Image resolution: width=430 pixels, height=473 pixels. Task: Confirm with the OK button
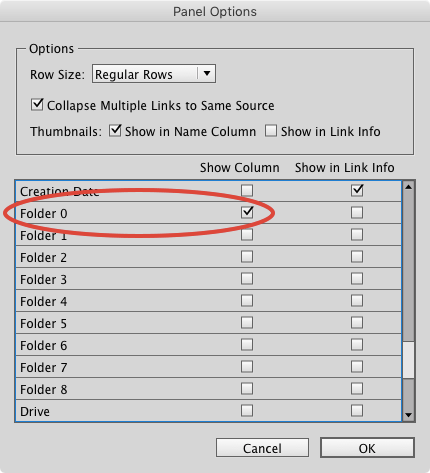367,448
